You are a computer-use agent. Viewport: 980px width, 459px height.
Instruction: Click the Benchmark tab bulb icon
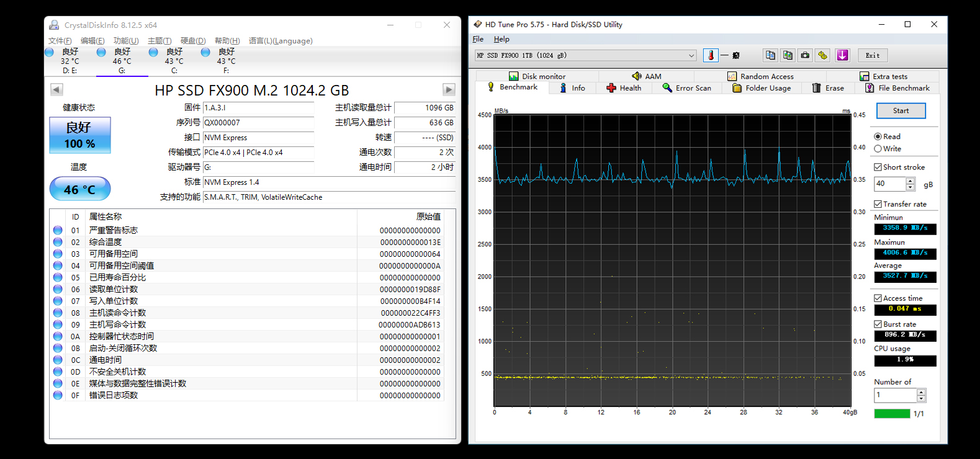(491, 87)
